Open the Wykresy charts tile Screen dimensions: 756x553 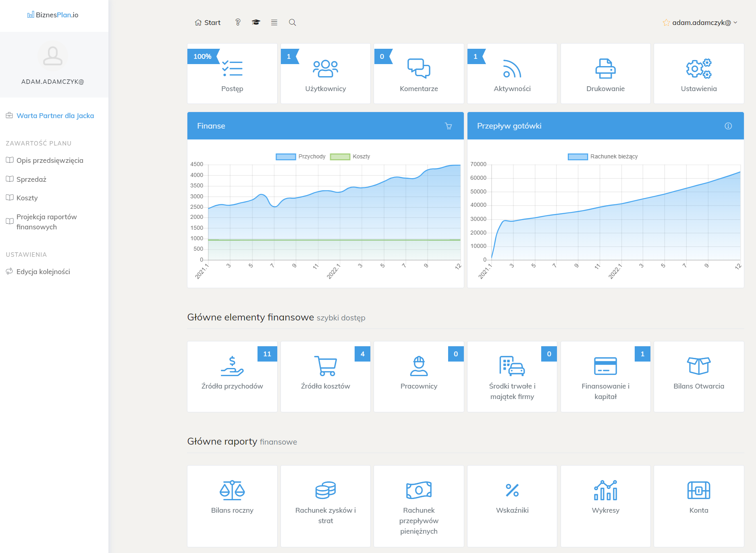tap(605, 506)
